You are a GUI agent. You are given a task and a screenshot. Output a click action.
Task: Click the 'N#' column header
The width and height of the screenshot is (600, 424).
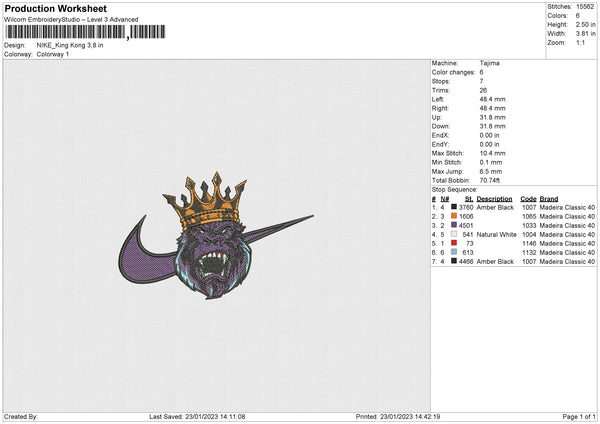(x=445, y=199)
